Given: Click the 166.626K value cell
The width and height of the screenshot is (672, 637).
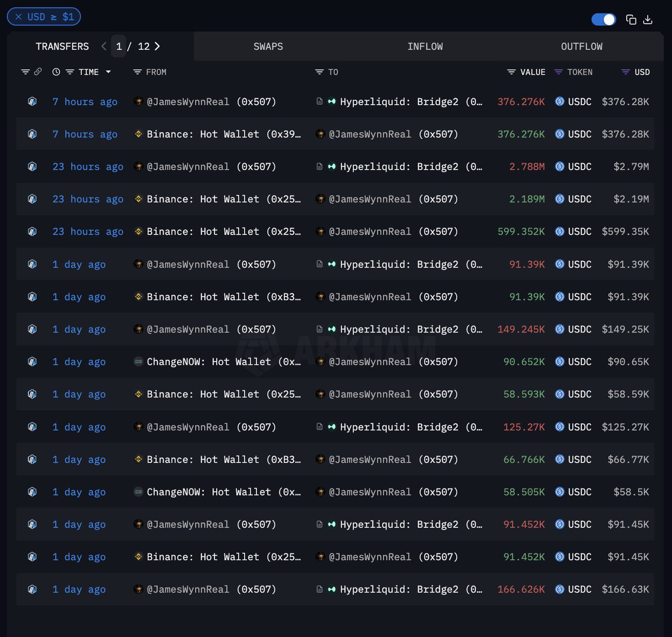Looking at the screenshot, I should pos(521,589).
